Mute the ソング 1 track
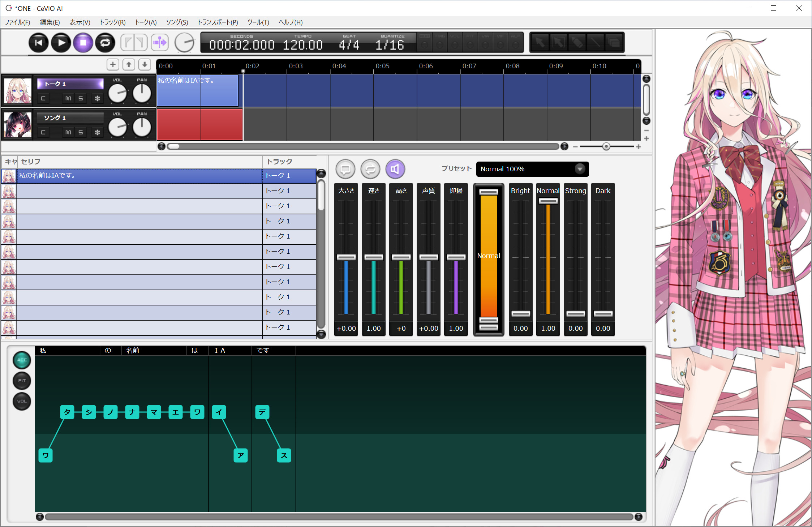Image resolution: width=812 pixels, height=527 pixels. [x=68, y=132]
